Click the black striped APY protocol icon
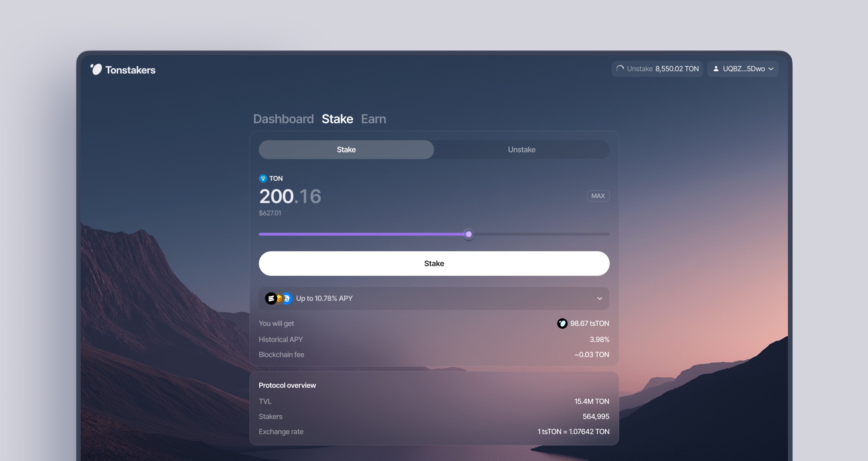Image resolution: width=868 pixels, height=461 pixels. (x=271, y=298)
